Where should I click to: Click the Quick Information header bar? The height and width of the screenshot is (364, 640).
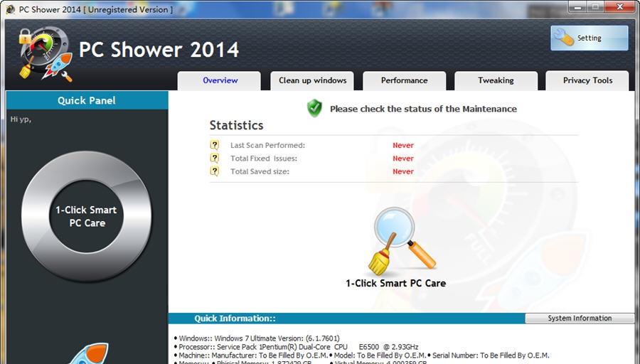tap(346, 318)
